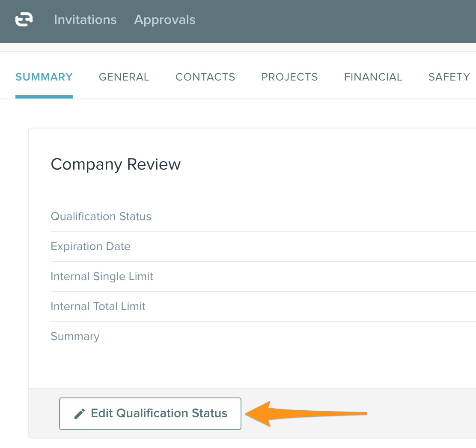Click the Company Review heading

116,164
